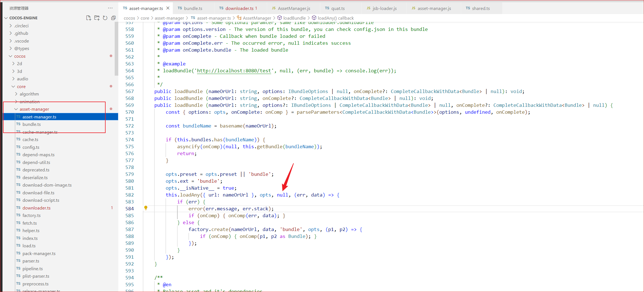Click the New File icon in explorer

[88, 18]
